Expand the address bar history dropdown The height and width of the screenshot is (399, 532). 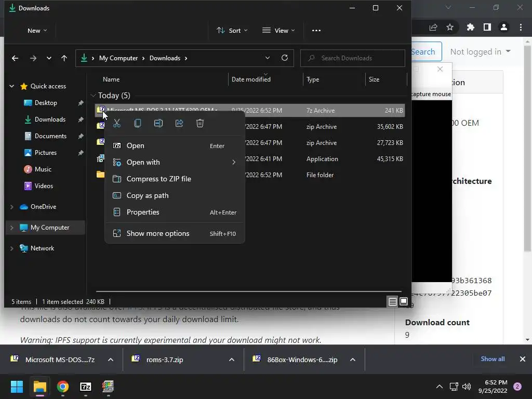coord(268,58)
